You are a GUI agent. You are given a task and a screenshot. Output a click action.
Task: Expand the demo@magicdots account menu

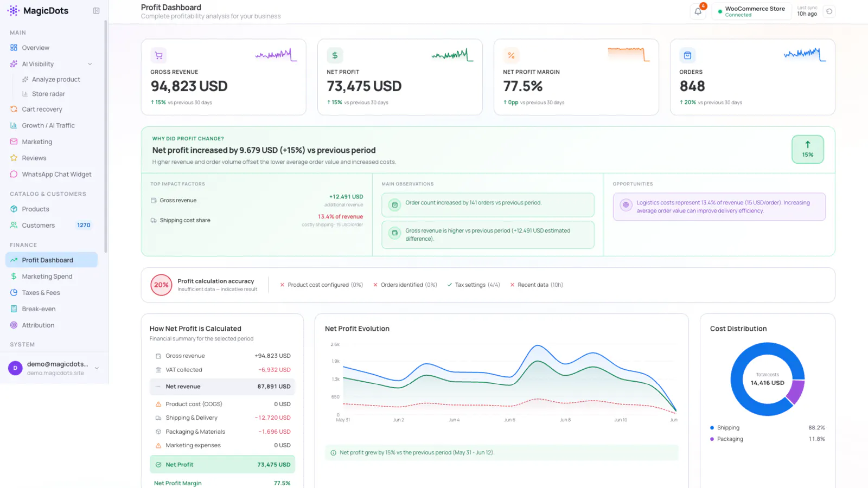(x=97, y=368)
